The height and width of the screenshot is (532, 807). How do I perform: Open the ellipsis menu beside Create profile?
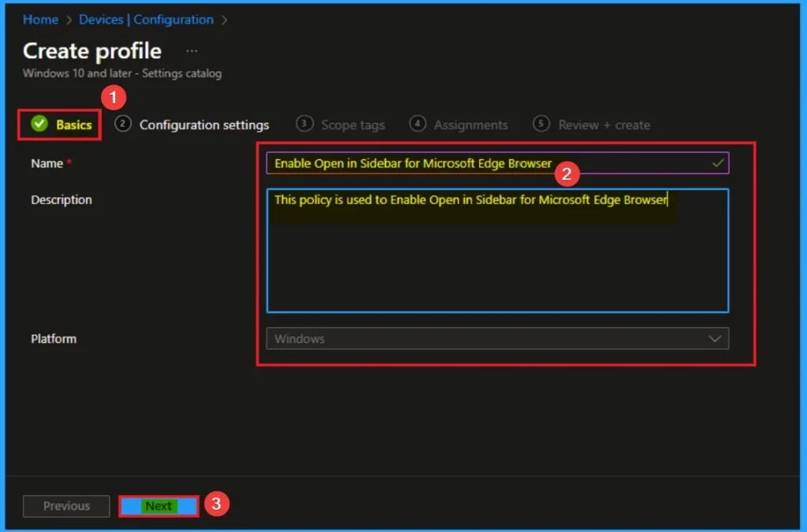click(x=192, y=51)
